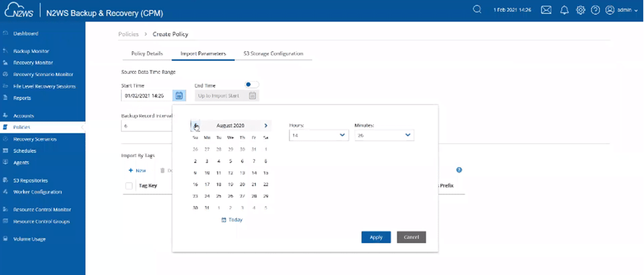The width and height of the screenshot is (644, 275).
Task: Click the calendar icon beside Today
Action: [224, 220]
